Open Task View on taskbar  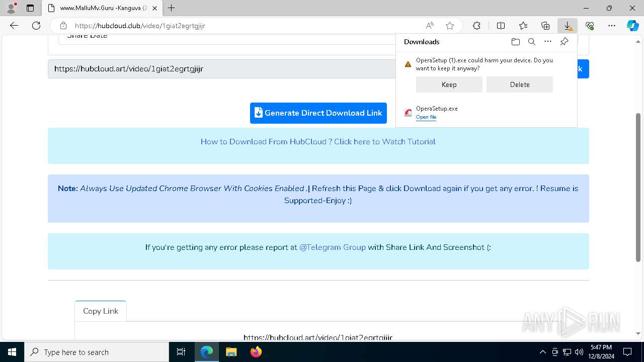tap(181, 352)
